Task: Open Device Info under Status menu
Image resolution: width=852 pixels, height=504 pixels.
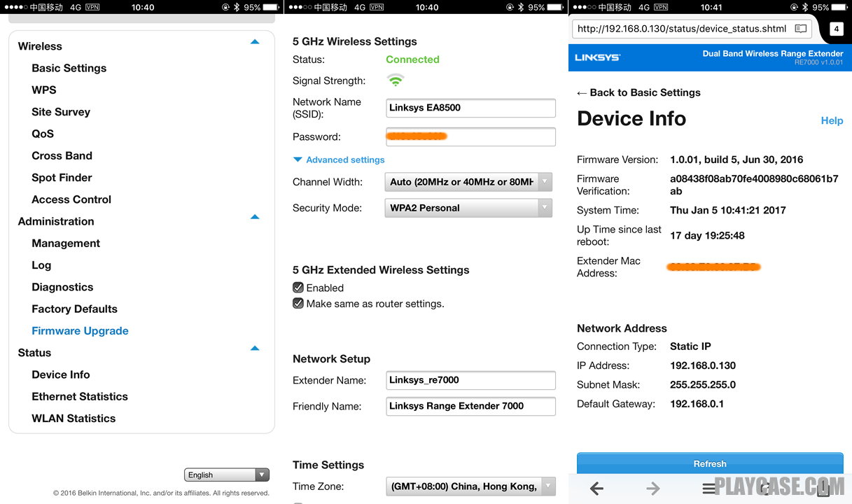Action: [61, 374]
